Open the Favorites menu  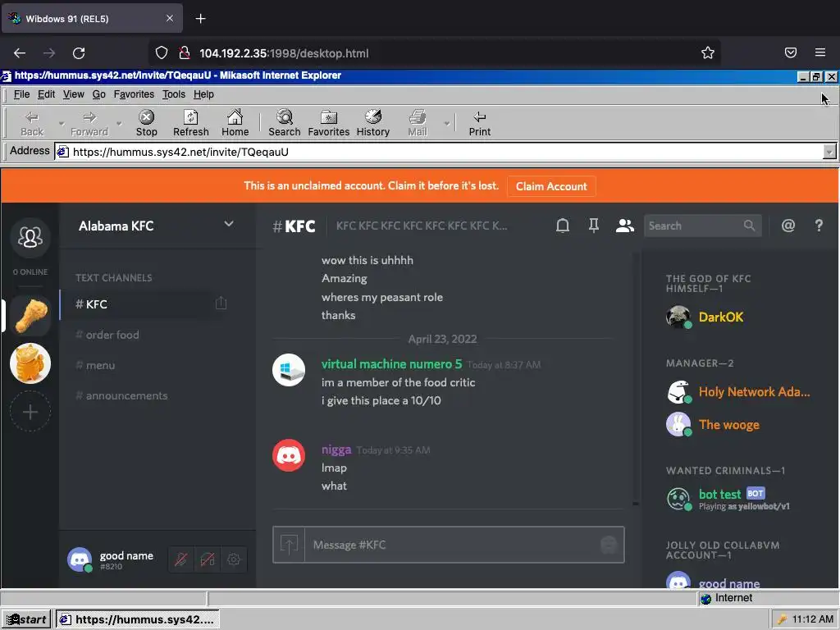[134, 94]
